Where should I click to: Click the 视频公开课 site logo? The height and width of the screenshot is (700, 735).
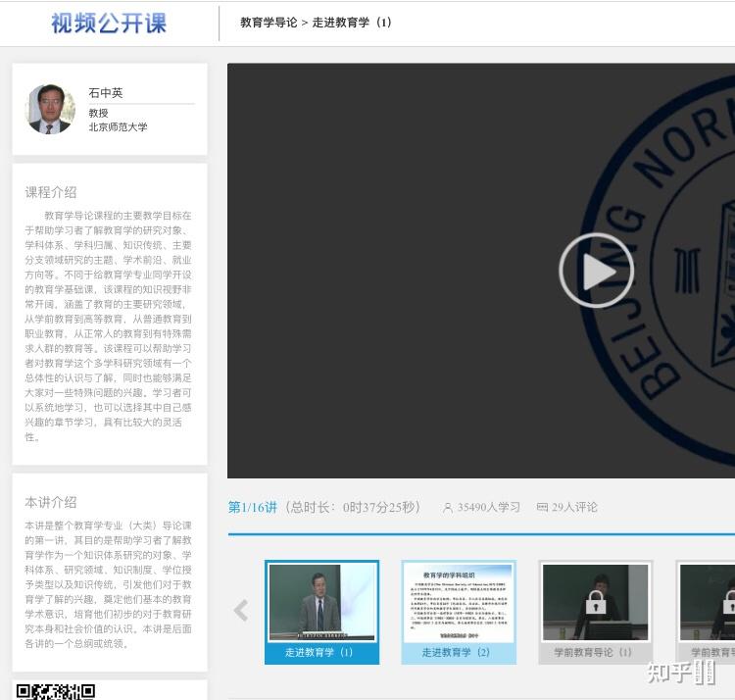(109, 24)
